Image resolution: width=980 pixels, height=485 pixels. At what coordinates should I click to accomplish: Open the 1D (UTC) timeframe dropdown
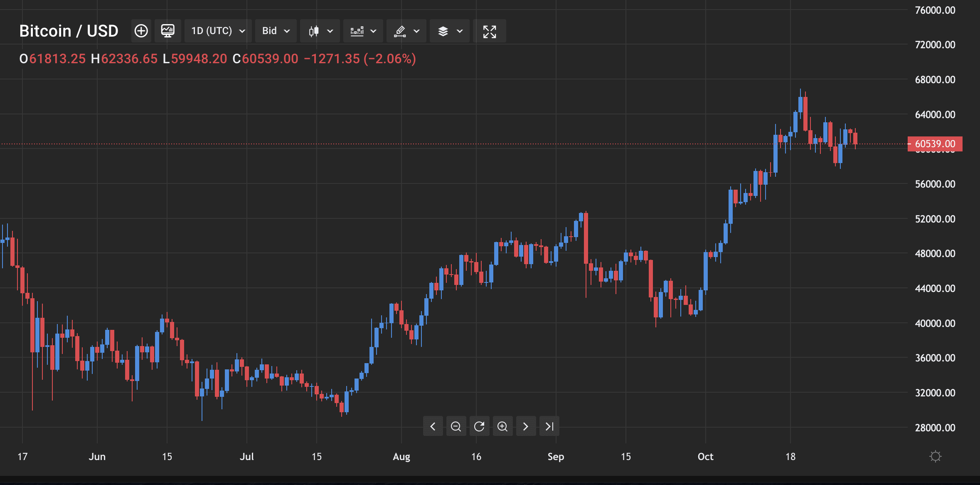click(218, 31)
